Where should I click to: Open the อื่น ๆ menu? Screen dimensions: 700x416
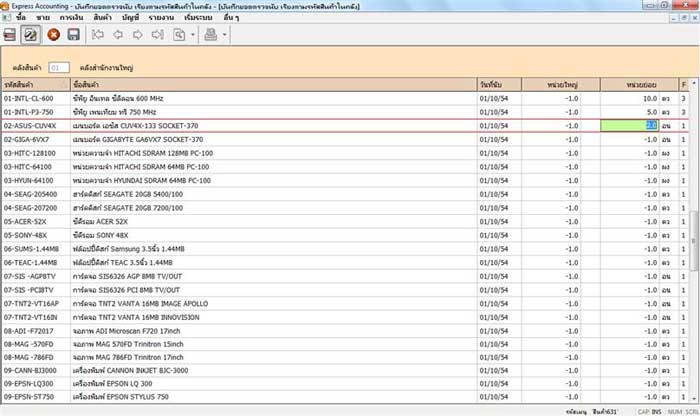231,17
